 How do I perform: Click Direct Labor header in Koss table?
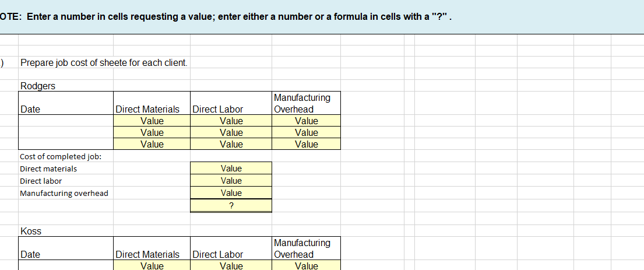(x=231, y=248)
